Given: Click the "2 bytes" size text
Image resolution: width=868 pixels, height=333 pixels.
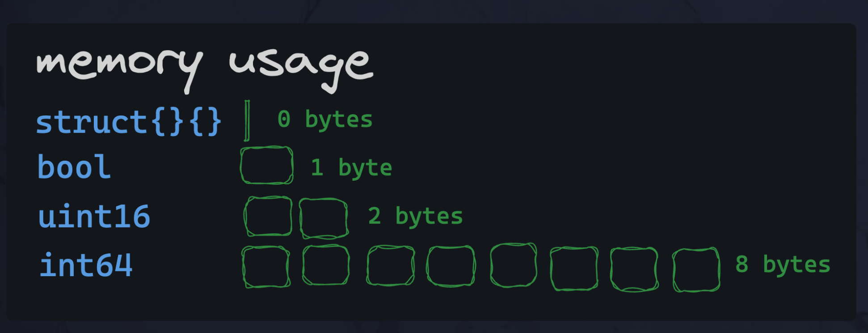Looking at the screenshot, I should (x=415, y=216).
